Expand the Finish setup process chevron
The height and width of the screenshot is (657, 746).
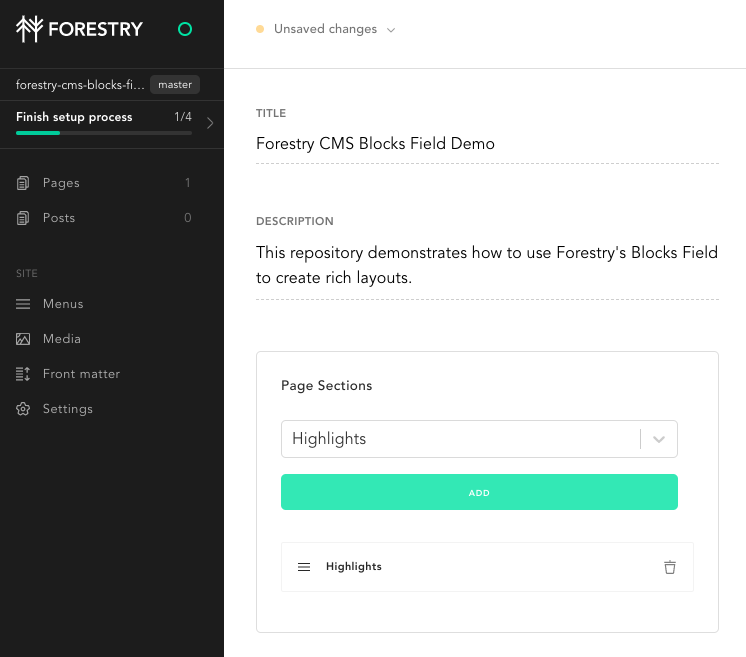pos(210,124)
